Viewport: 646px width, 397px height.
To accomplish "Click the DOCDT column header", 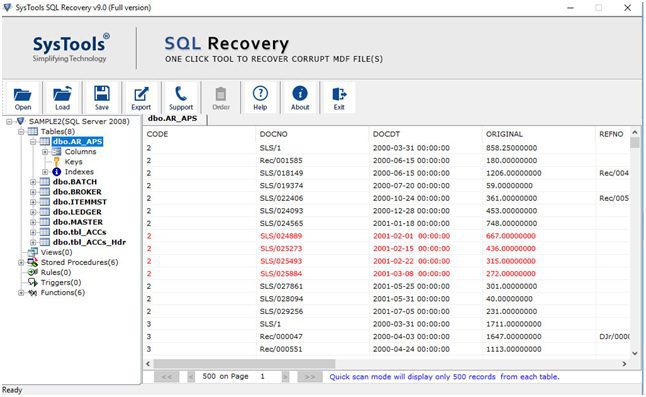I will [x=386, y=134].
